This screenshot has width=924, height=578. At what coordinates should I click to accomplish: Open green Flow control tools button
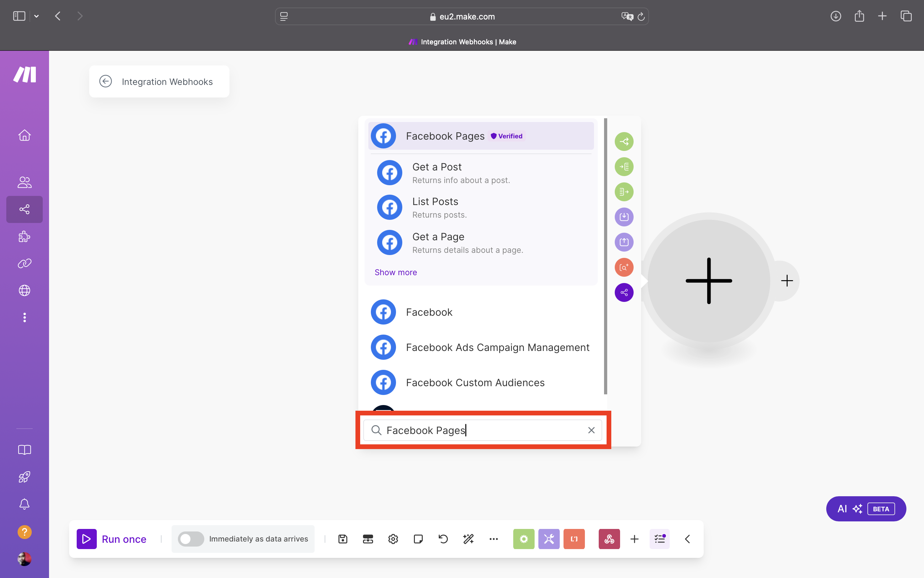[x=524, y=539]
